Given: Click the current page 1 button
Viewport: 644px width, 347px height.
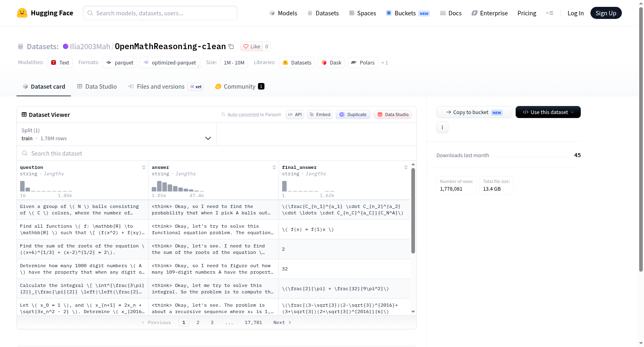Looking at the screenshot, I should tap(184, 322).
